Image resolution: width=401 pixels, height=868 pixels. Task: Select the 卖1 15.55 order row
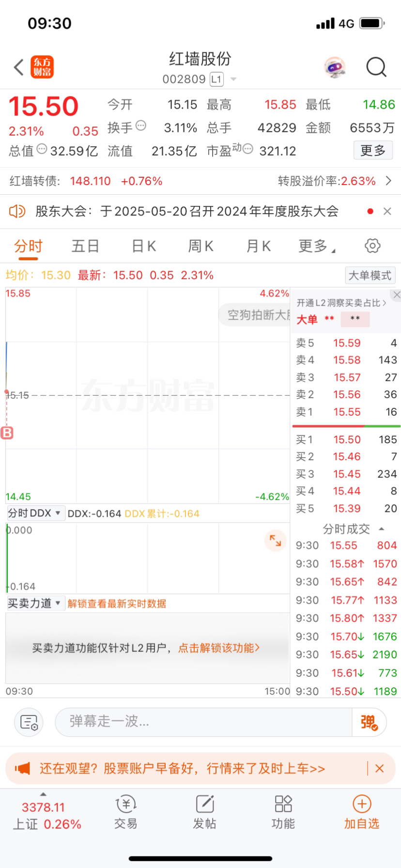pos(346,412)
